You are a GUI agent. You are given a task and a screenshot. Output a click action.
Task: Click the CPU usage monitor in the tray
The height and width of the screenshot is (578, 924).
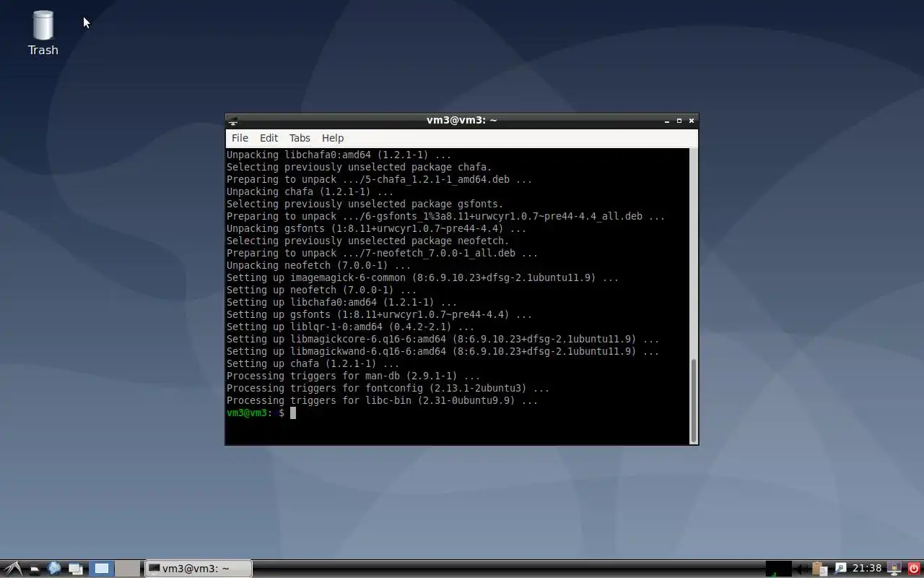point(779,569)
